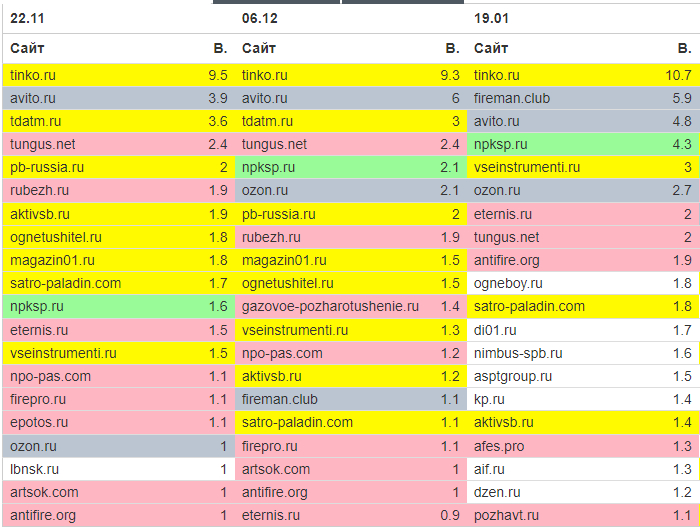Screen dimensions: 700x527
Task: Select ognetushitel.ru in the 06.12 column
Action: [288, 283]
